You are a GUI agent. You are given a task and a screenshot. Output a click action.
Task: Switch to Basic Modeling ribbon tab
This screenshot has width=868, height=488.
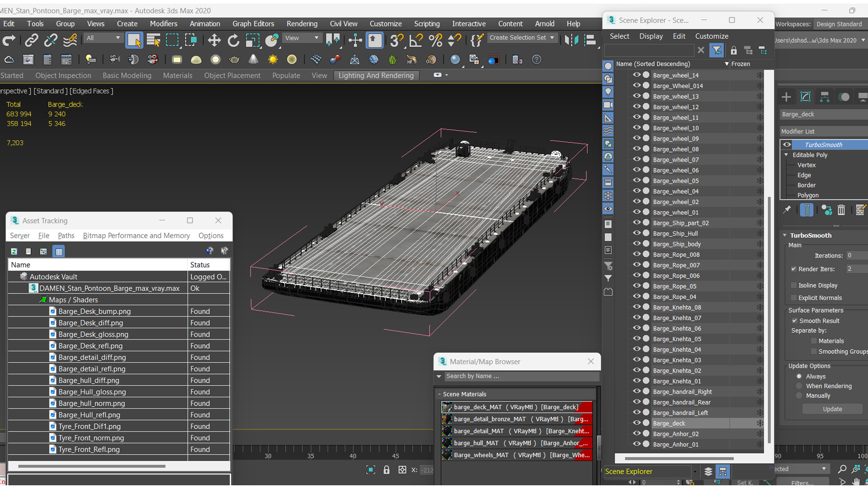coord(127,76)
